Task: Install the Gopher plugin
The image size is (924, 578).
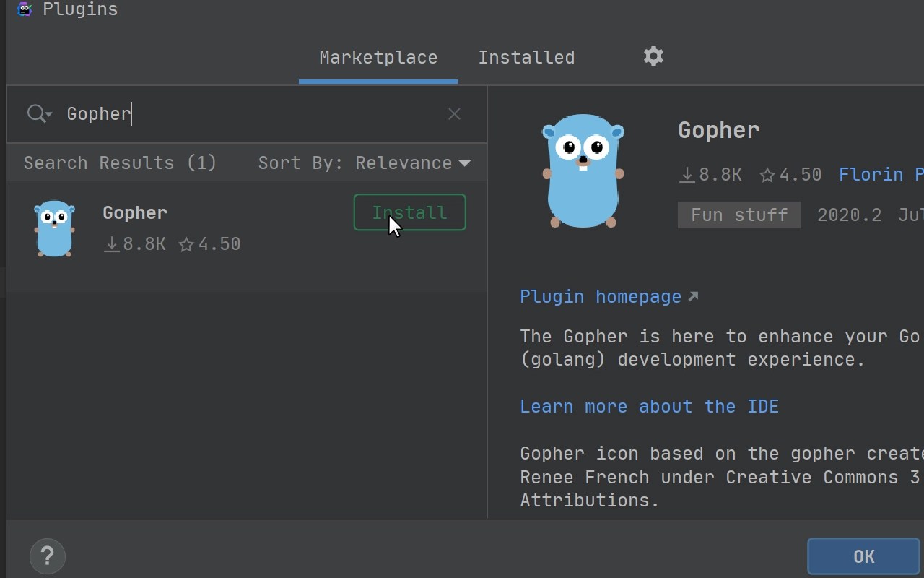Action: tap(409, 212)
